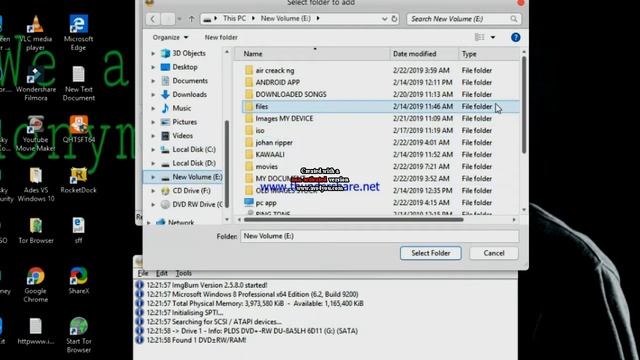640x360 pixels.
Task: Click horizontal scrollbar of file list
Action: coord(353,220)
